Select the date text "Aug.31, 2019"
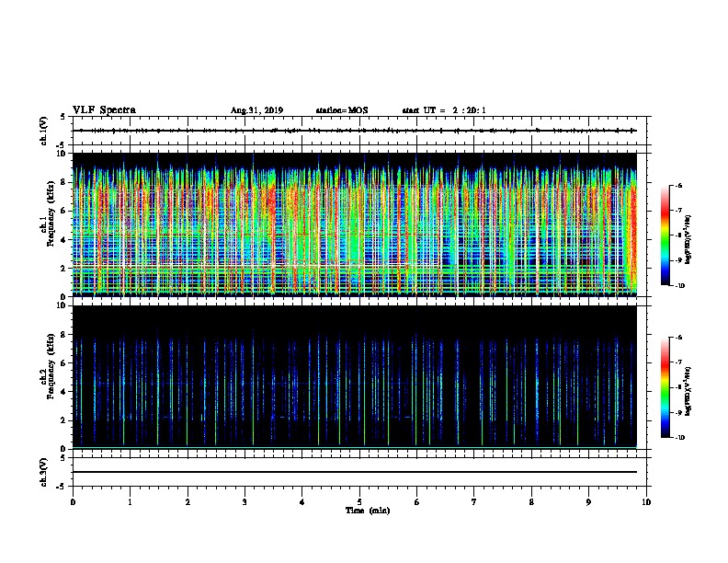 pyautogui.click(x=256, y=110)
